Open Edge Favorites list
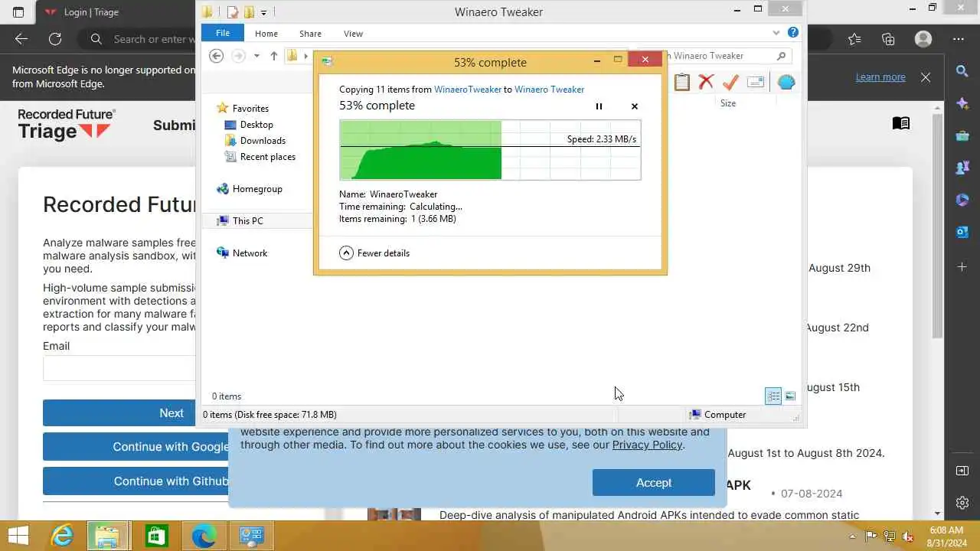Image resolution: width=980 pixels, height=551 pixels. [x=854, y=39]
